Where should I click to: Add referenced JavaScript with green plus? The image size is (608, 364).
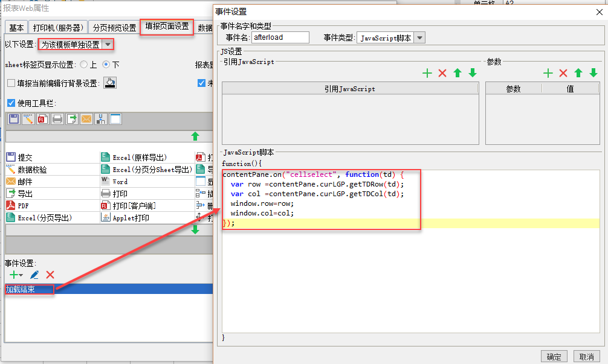point(427,73)
